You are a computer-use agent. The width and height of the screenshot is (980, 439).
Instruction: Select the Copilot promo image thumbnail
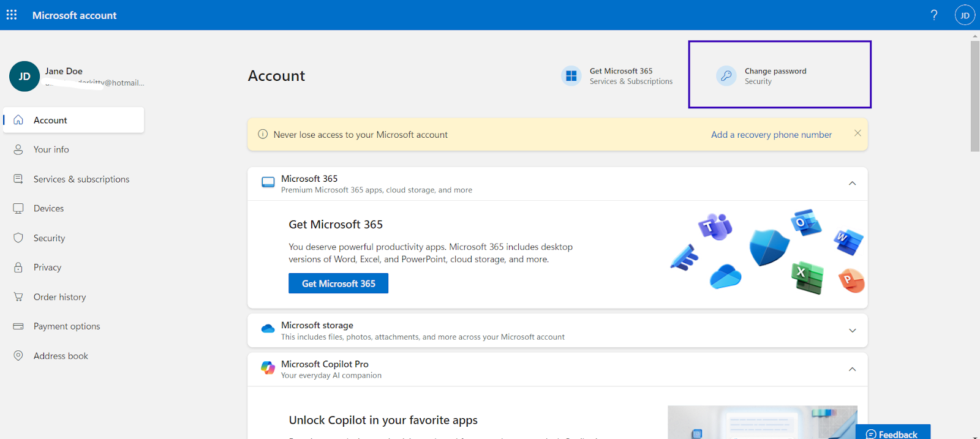click(x=763, y=422)
